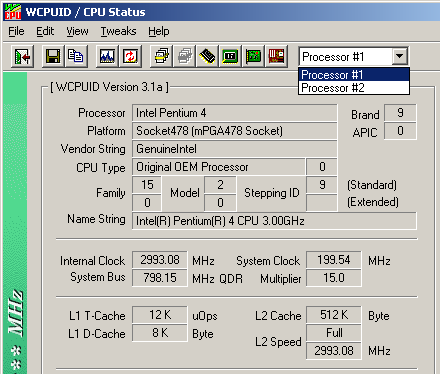This screenshot has height=374, width=440.
Task: Click the Brand value 9
Action: point(400,113)
